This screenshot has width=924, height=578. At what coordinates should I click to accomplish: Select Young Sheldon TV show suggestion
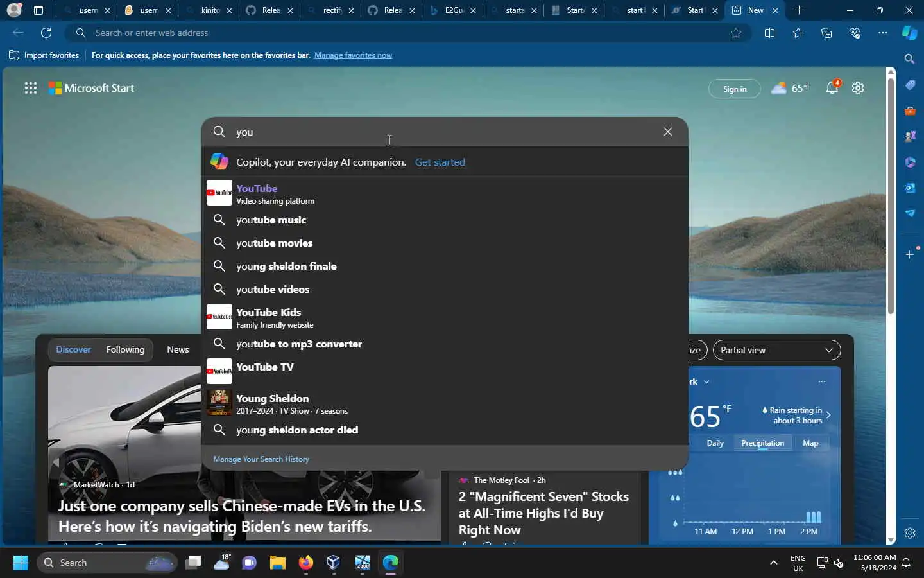[x=445, y=403]
